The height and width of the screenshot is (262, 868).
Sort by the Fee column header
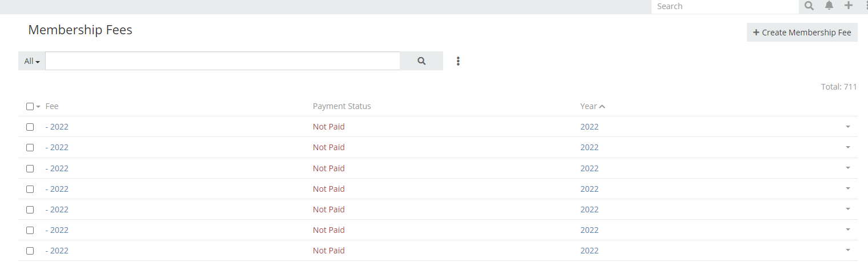[52, 106]
